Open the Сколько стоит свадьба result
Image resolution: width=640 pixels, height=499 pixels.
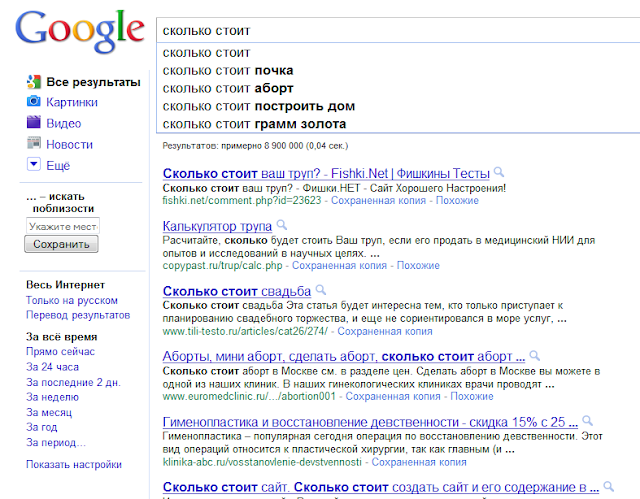pos(237,291)
